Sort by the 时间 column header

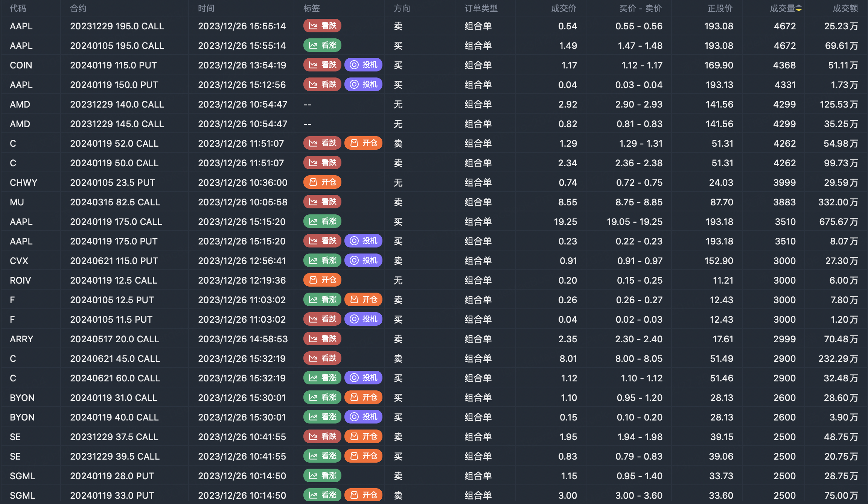tap(206, 9)
